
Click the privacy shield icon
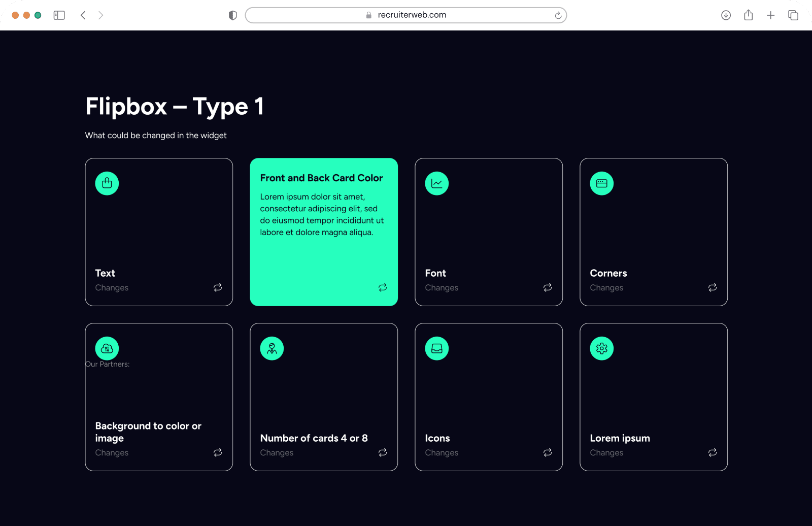(233, 15)
